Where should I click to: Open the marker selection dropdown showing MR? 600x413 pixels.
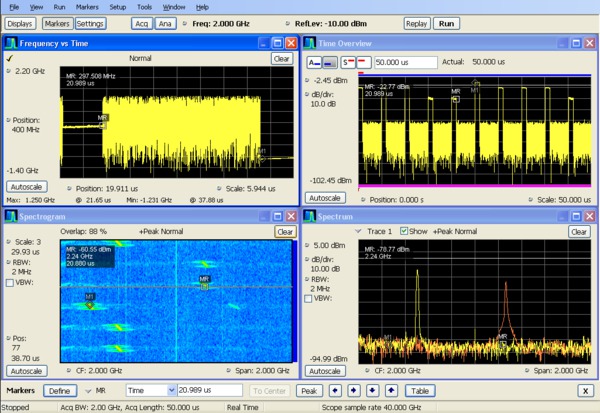pos(88,391)
